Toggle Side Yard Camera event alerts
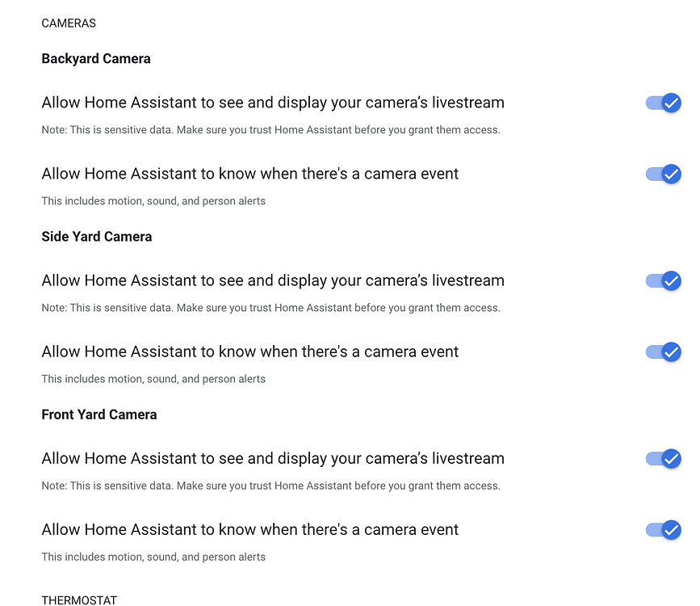The width and height of the screenshot is (700, 606). (663, 352)
